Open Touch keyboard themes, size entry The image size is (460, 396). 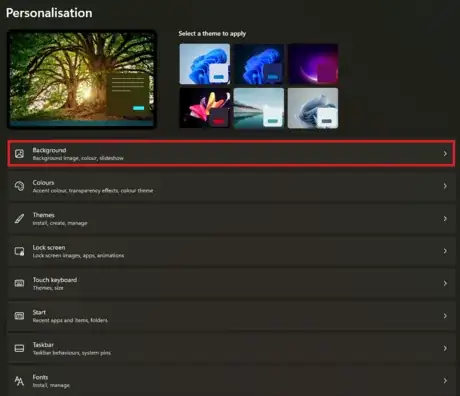point(232,283)
